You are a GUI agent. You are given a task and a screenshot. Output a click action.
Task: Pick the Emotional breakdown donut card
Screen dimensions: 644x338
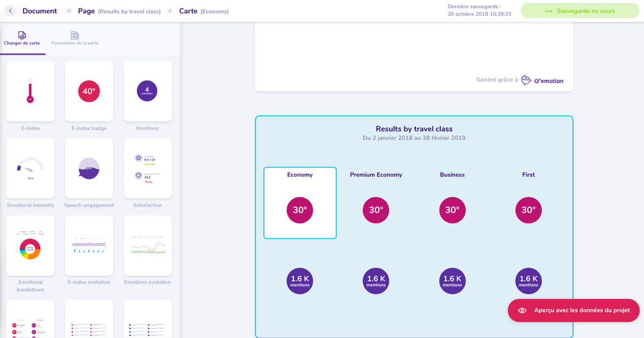point(30,246)
